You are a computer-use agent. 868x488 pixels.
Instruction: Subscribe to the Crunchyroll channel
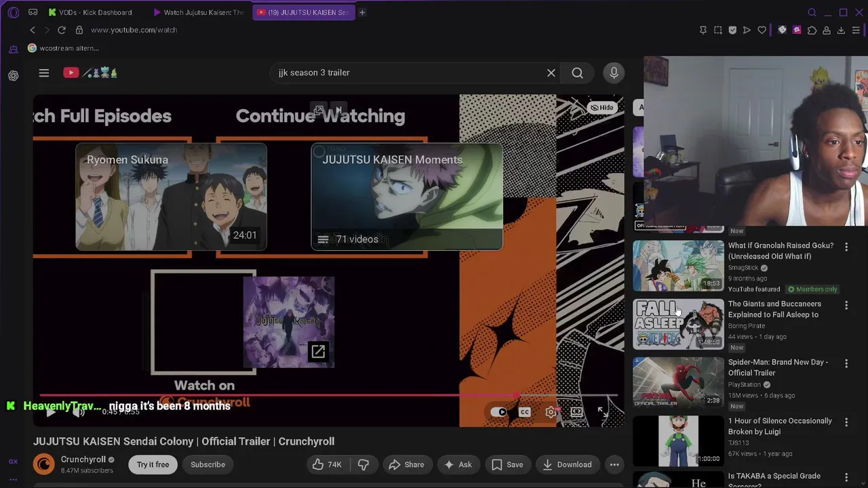coord(208,464)
